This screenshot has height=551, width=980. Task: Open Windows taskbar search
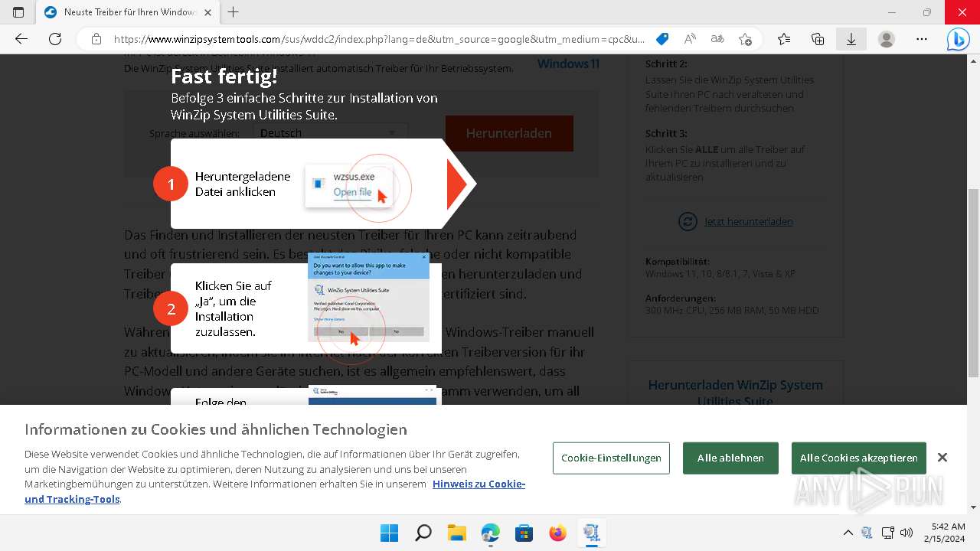(423, 533)
